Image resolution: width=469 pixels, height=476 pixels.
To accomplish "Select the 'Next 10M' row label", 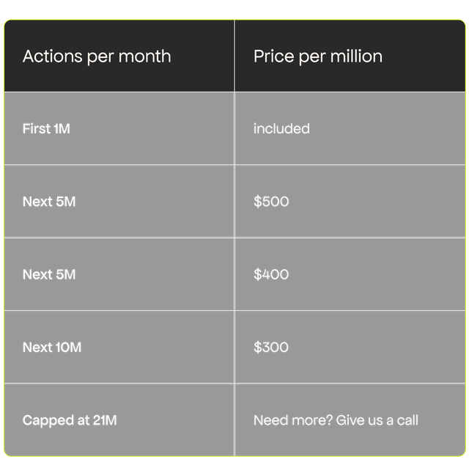I will [x=52, y=347].
